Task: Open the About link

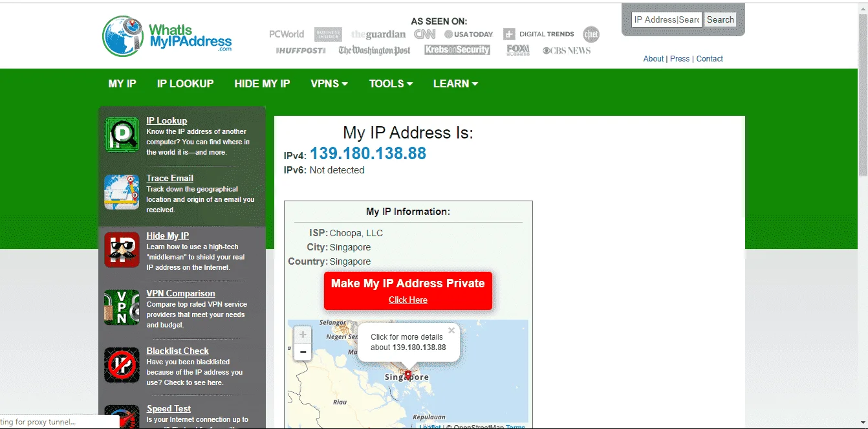Action: click(653, 59)
